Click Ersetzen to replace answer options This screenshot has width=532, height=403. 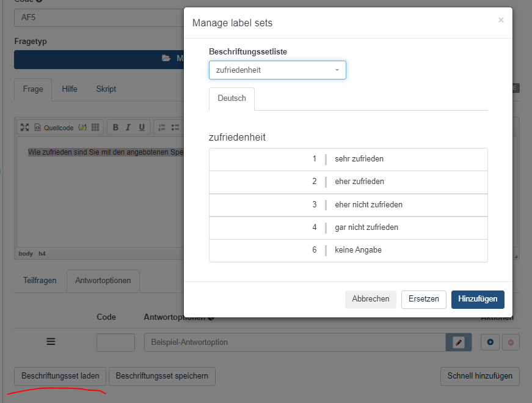pos(423,299)
